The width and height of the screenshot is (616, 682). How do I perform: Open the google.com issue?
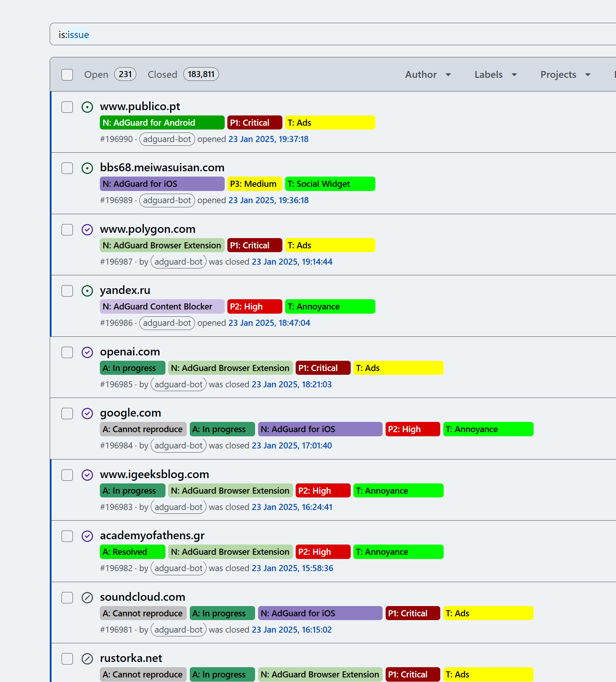pos(131,413)
